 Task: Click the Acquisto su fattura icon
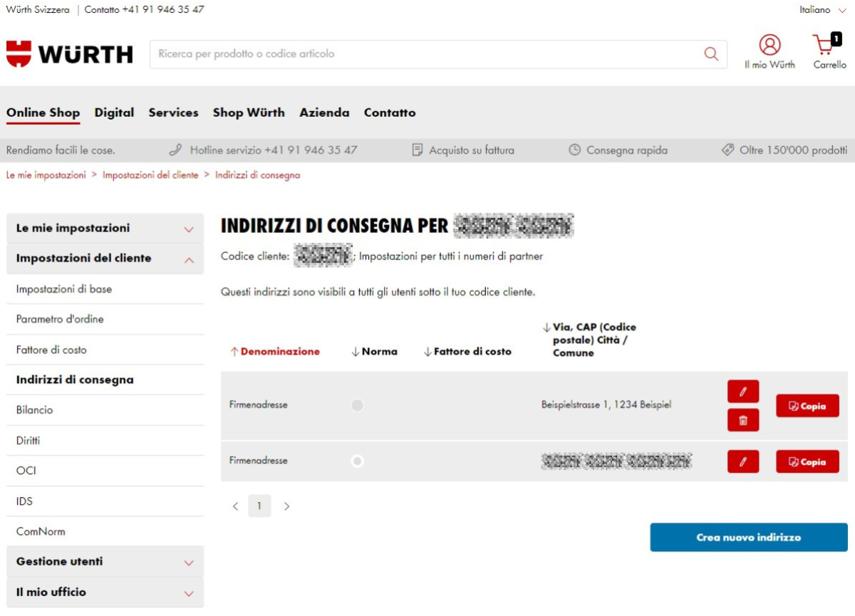click(x=418, y=150)
